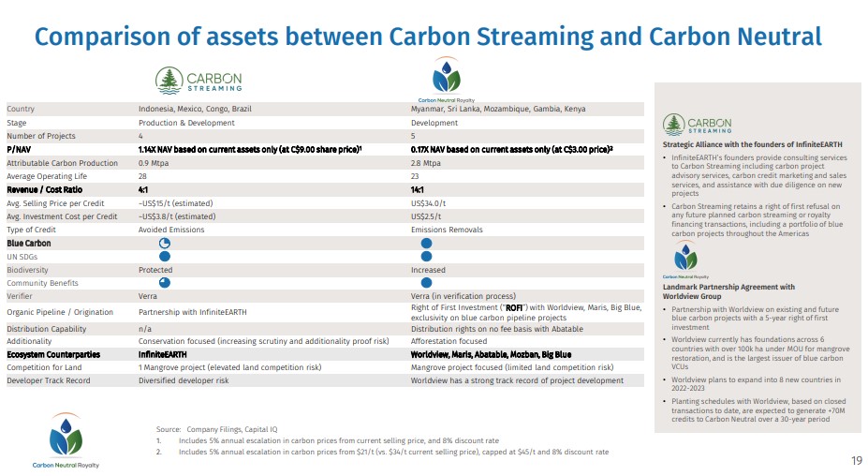Screen dimensions: 868x476
Task: Click the 'Afforestation focused' cell
Action: click(449, 341)
